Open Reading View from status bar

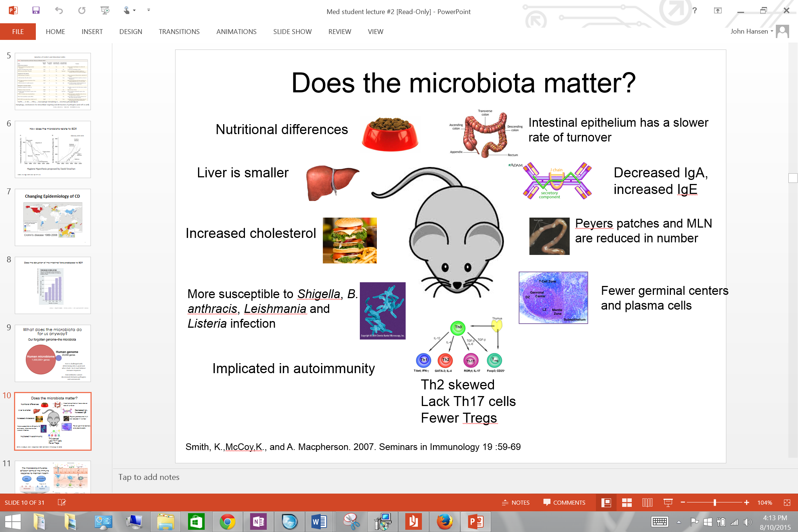click(647, 502)
